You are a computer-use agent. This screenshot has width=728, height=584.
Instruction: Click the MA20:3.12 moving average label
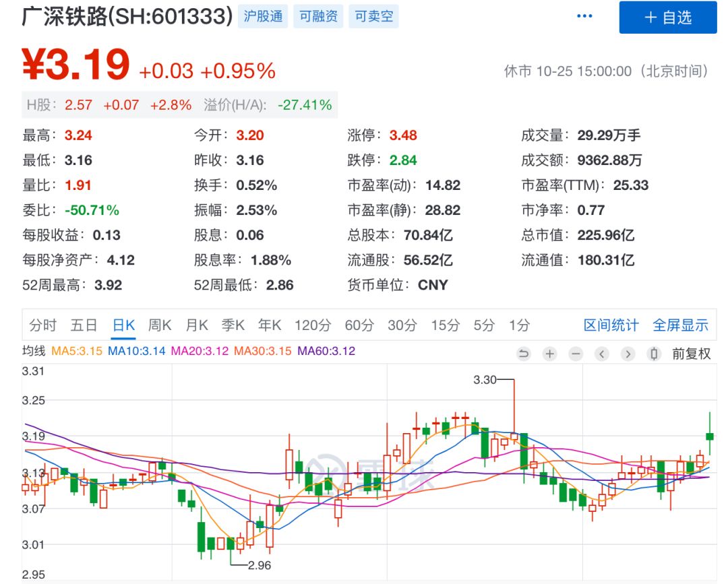coord(200,351)
